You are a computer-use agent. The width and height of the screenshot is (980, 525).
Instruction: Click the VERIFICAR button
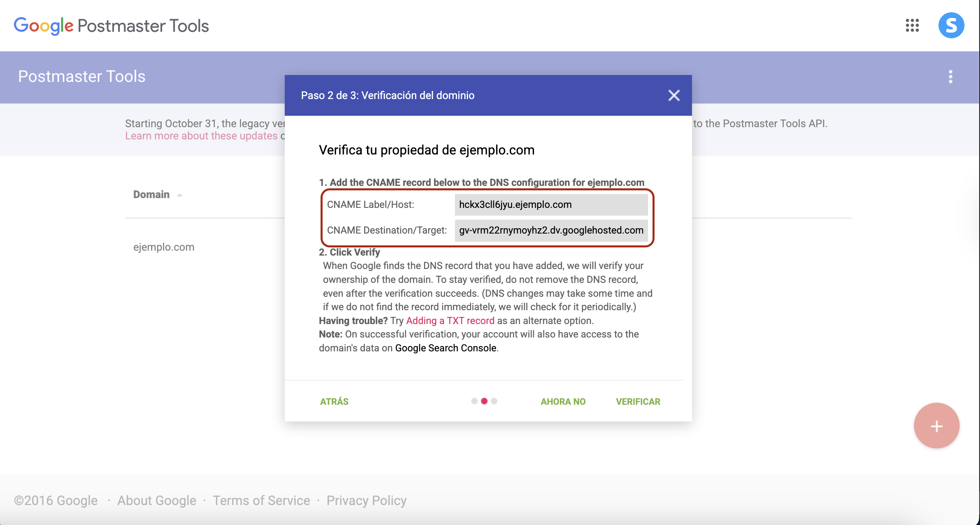(x=638, y=401)
